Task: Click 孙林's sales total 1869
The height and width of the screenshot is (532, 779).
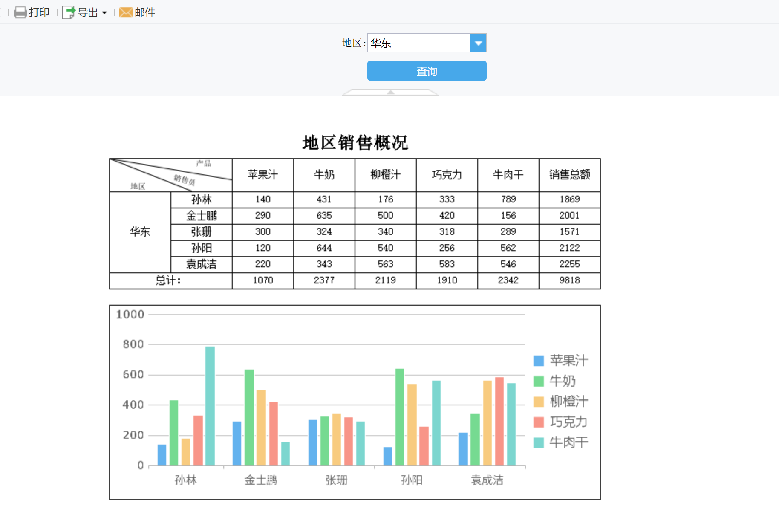Action: (570, 200)
